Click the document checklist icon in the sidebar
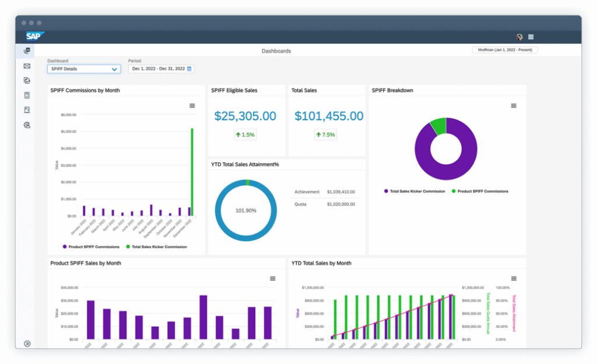 click(27, 95)
